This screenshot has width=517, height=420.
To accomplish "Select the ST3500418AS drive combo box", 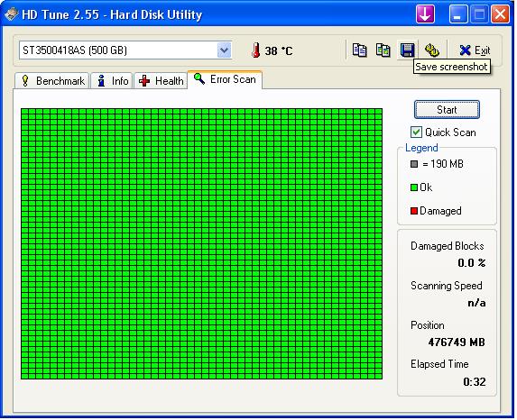I will [125, 50].
